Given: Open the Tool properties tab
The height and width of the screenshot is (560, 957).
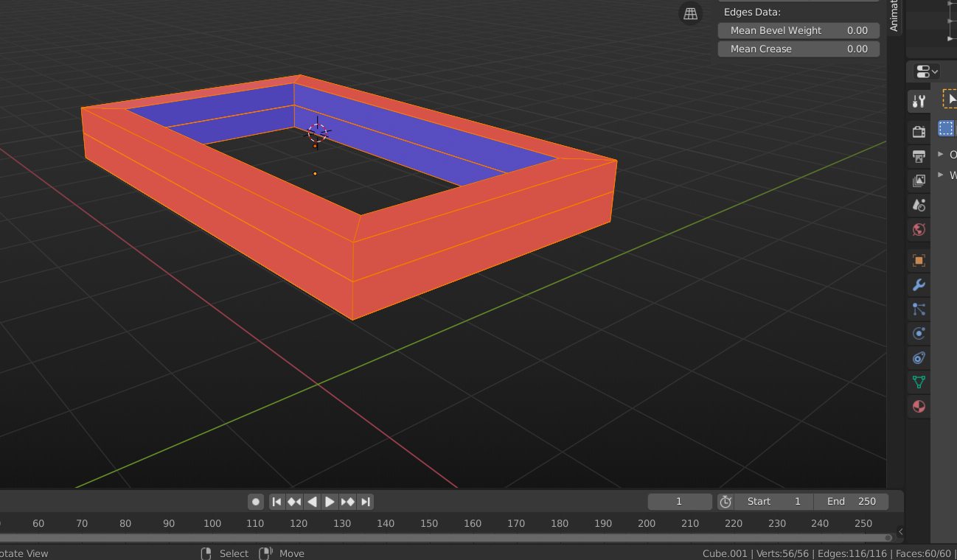Looking at the screenshot, I should tap(919, 102).
